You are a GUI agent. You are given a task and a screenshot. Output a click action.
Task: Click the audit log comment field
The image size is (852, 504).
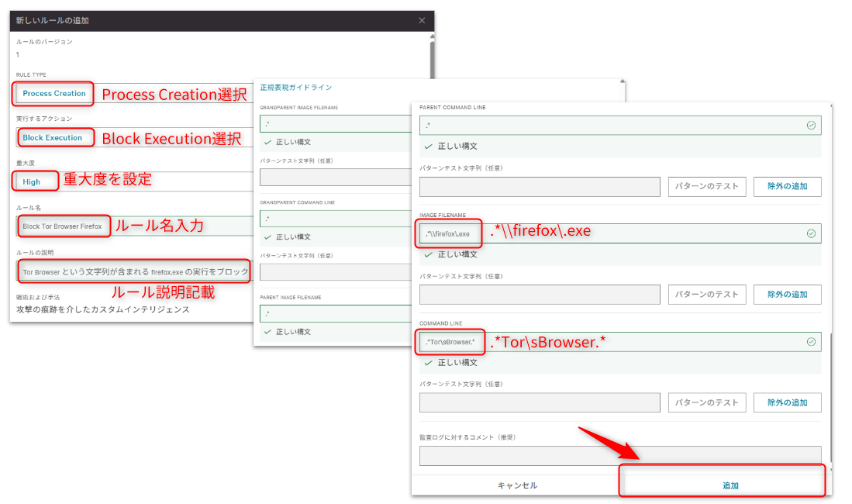(x=619, y=456)
